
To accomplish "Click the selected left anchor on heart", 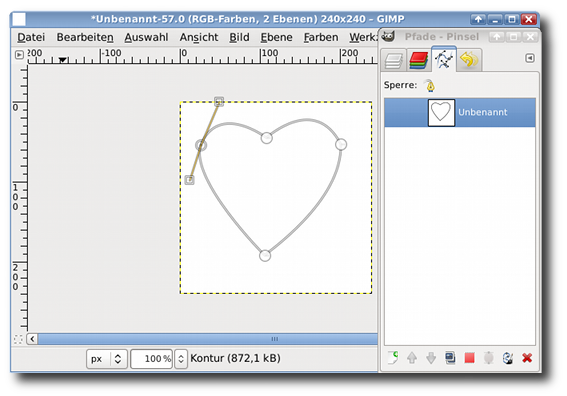I will pyautogui.click(x=201, y=145).
